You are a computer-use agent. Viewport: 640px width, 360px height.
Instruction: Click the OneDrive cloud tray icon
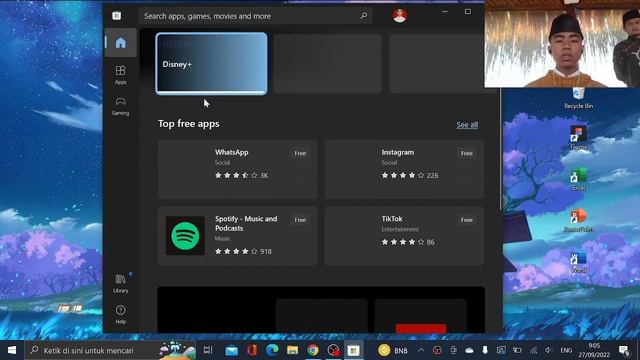[x=469, y=350]
